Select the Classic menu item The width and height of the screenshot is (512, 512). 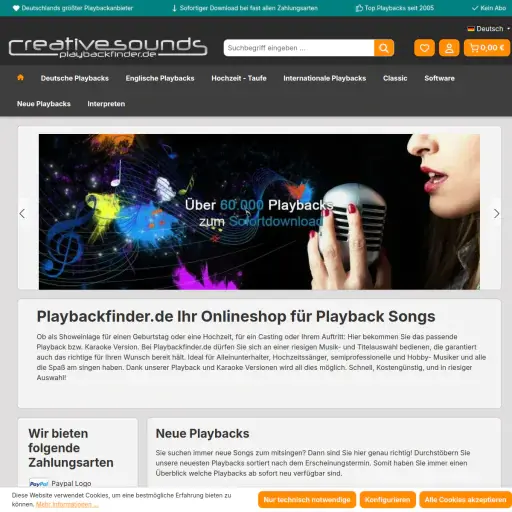coord(395,78)
